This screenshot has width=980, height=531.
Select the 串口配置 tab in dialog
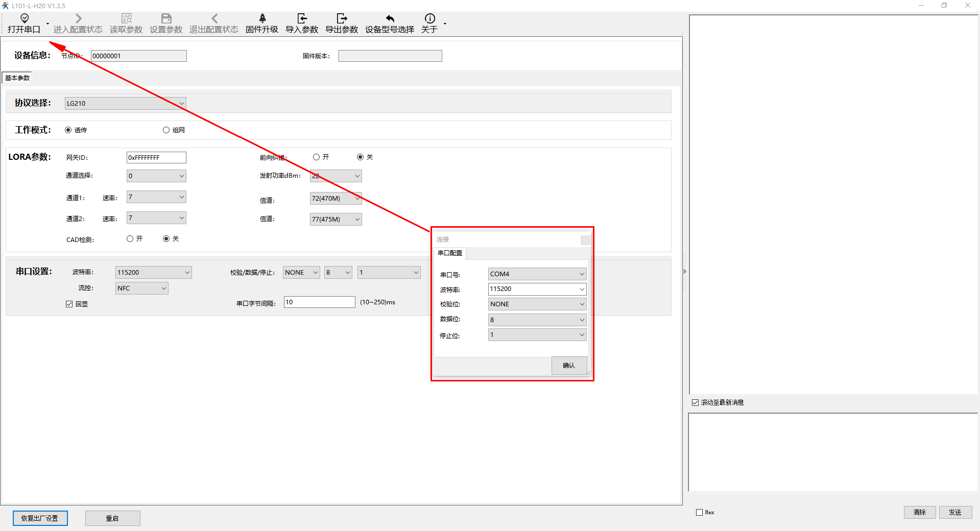click(x=450, y=253)
